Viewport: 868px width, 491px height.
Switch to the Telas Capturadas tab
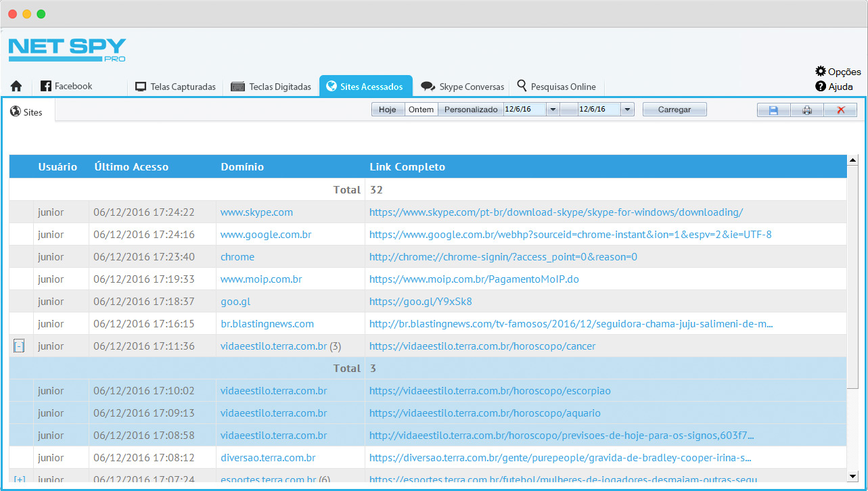pos(175,87)
